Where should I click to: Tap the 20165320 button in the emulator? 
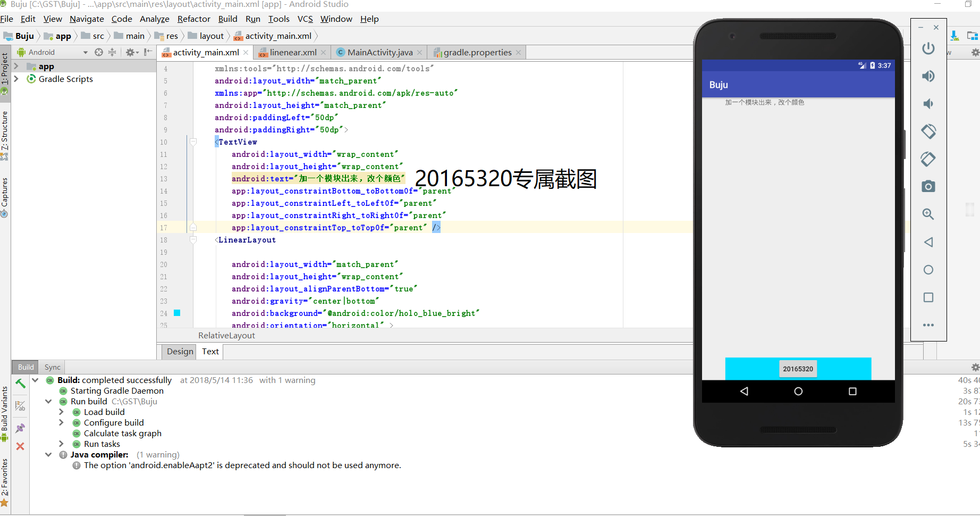click(x=798, y=369)
